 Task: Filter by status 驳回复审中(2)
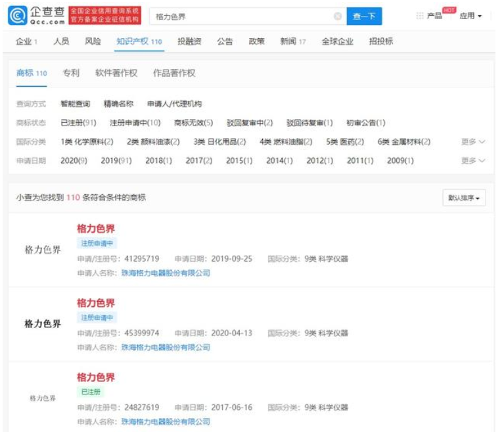click(250, 122)
